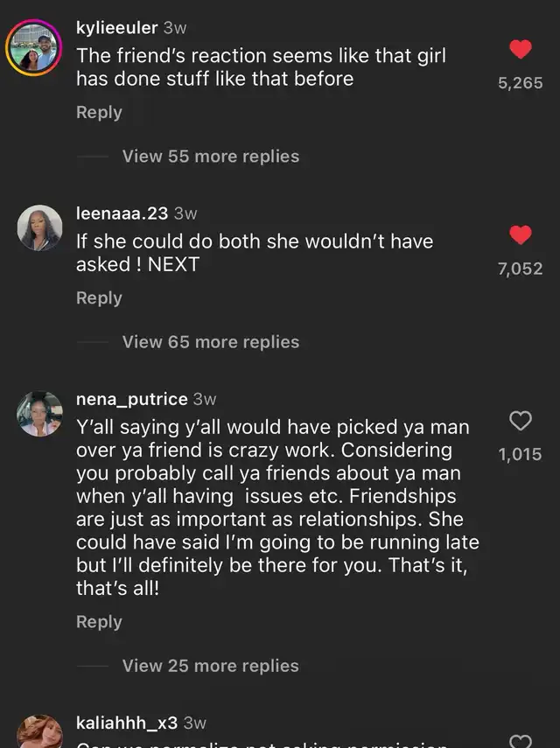Unlike kylieeuler's comment with the red heart
This screenshot has width=560, height=748.
point(521,50)
